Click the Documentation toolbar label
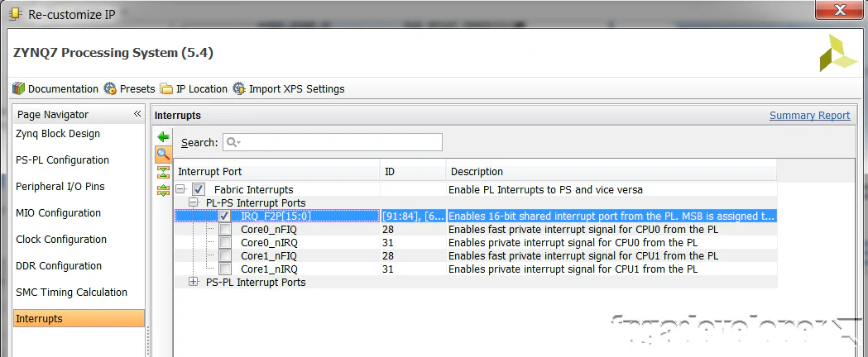The height and width of the screenshot is (357, 868). point(63,89)
